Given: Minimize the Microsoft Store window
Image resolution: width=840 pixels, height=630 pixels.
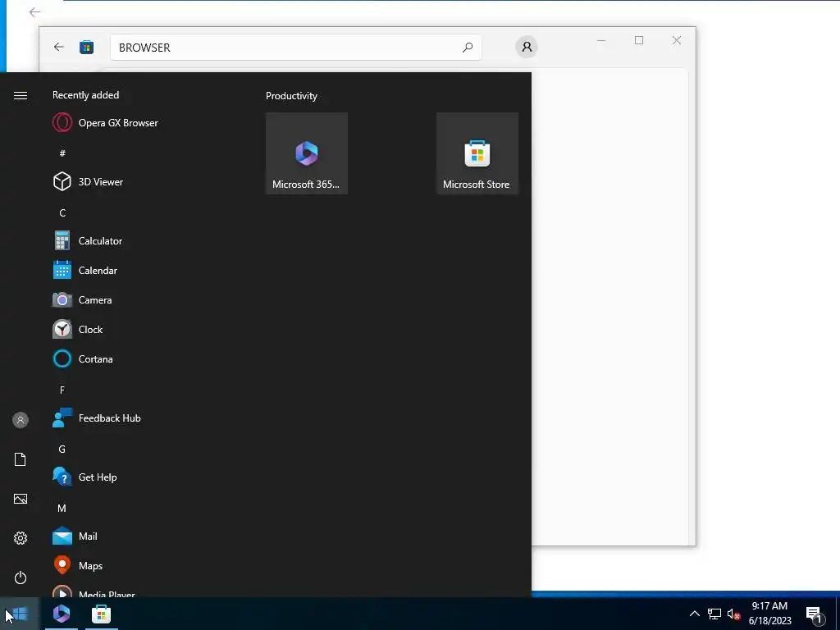Looking at the screenshot, I should (x=601, y=40).
